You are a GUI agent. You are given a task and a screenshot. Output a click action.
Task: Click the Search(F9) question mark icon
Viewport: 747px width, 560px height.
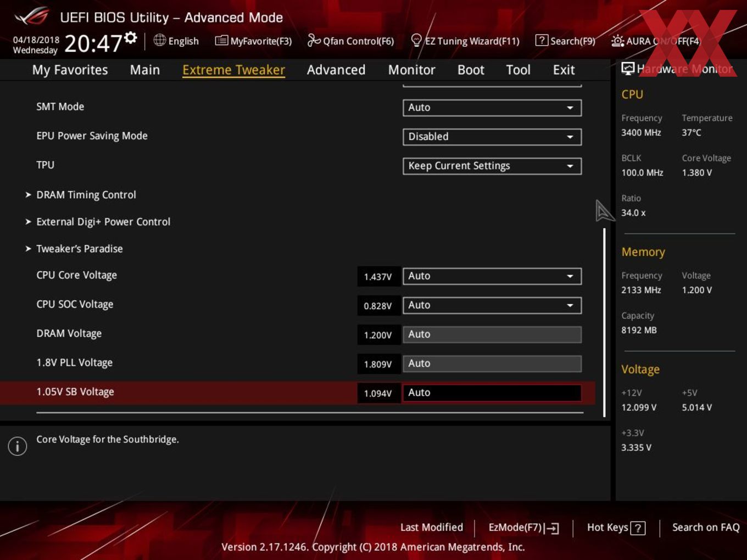point(542,40)
